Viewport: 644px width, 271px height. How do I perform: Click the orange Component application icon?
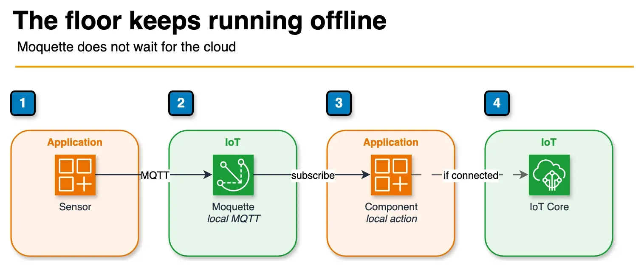(x=391, y=175)
